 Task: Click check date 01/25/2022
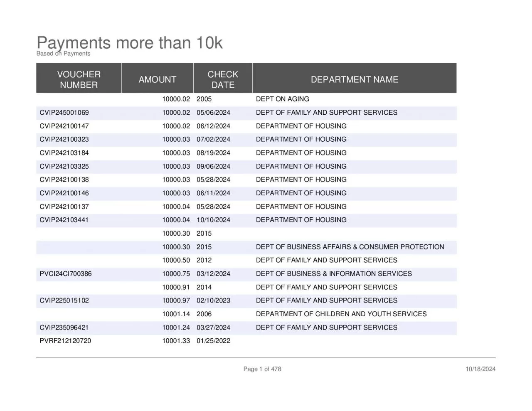tap(213, 341)
